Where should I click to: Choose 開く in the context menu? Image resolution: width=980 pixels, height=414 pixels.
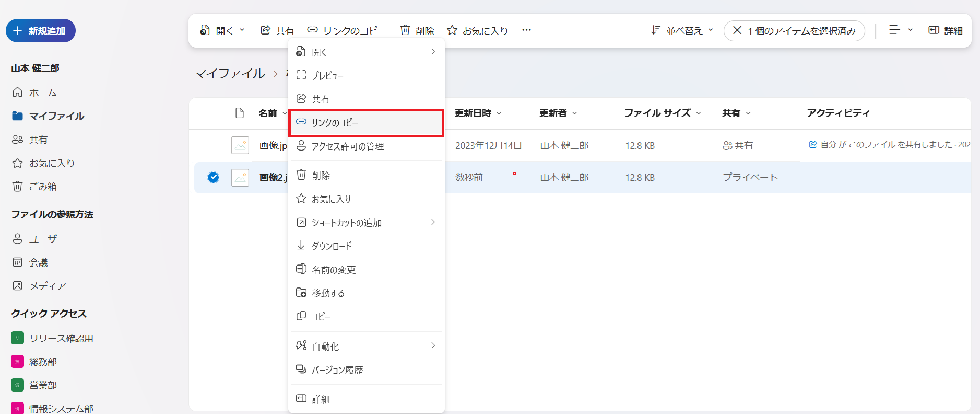pos(366,52)
